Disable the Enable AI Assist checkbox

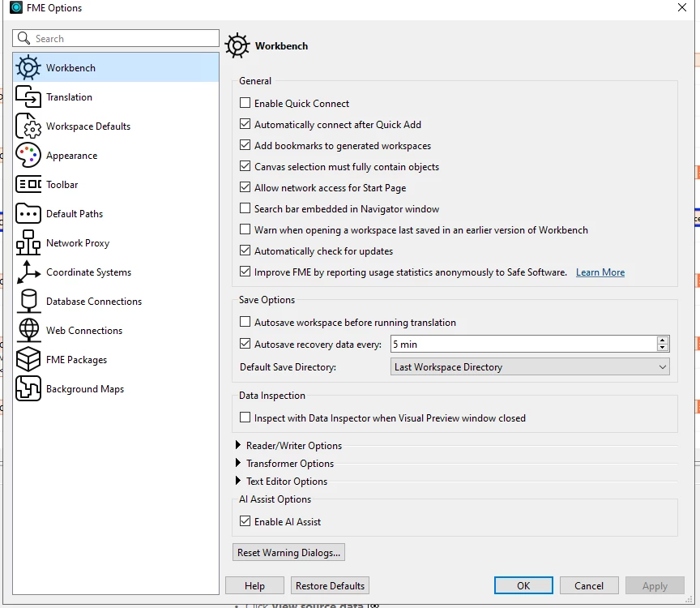coord(245,521)
